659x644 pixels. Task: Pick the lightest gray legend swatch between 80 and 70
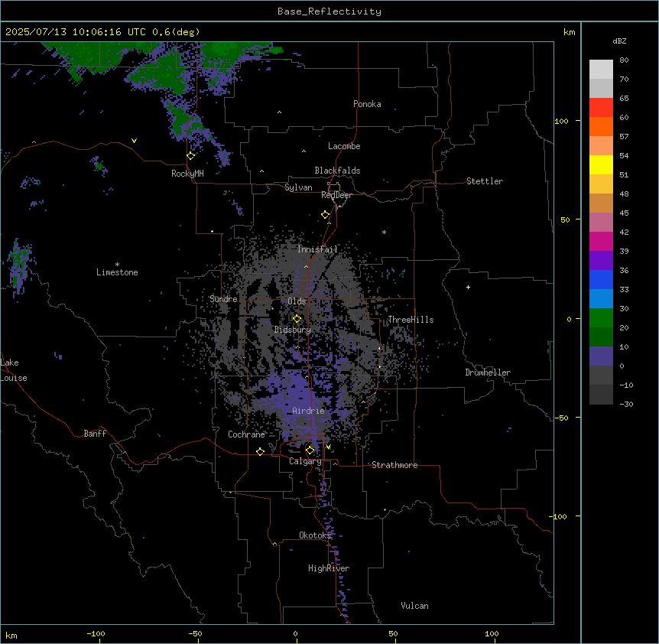coord(601,70)
